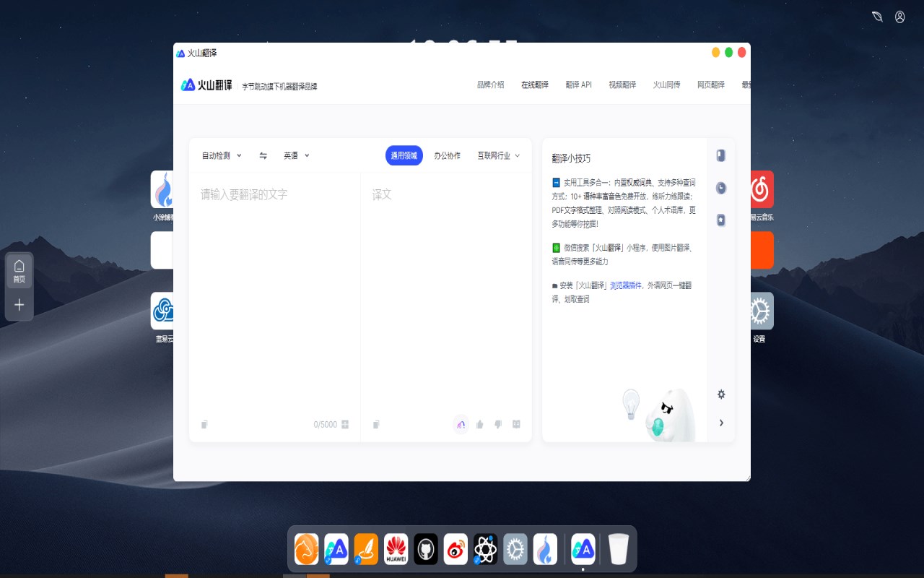
Task: Copy the source text using copy icon
Action: [204, 424]
